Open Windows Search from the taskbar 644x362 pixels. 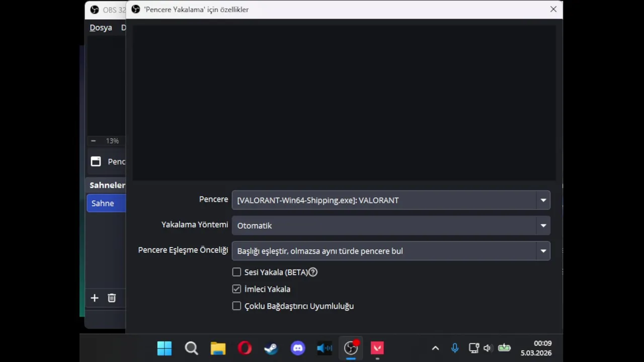coord(191,348)
